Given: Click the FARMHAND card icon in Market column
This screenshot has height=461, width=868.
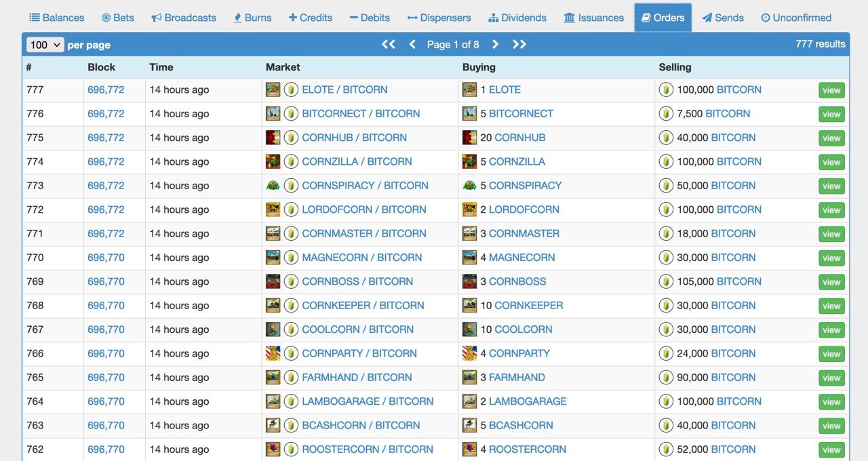Looking at the screenshot, I should coord(273,377).
